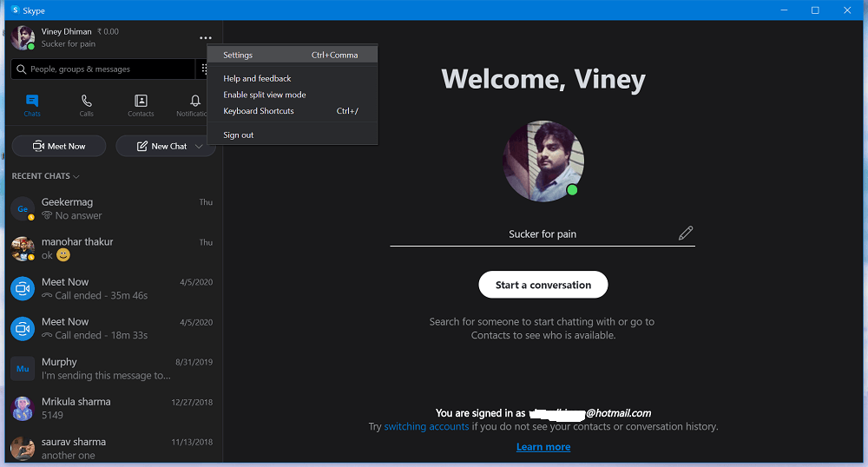Click the Meet Now camera avatar dated 4/5/2020 35m call
The height and width of the screenshot is (467, 868).
click(x=23, y=288)
